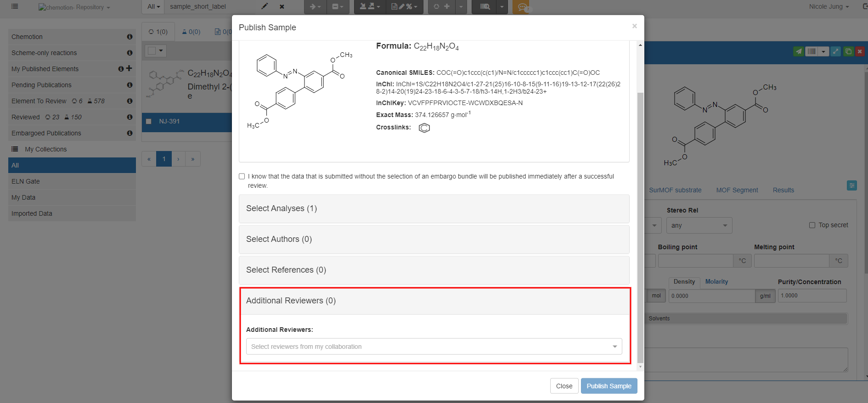Click the Melting point input field

(x=791, y=261)
